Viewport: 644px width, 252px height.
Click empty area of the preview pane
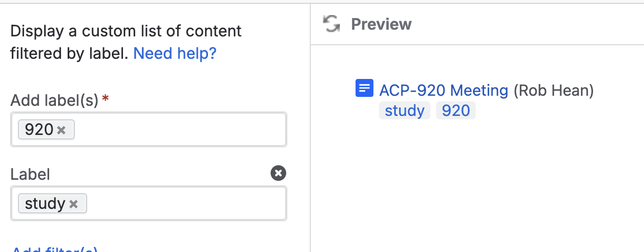pos(475,185)
